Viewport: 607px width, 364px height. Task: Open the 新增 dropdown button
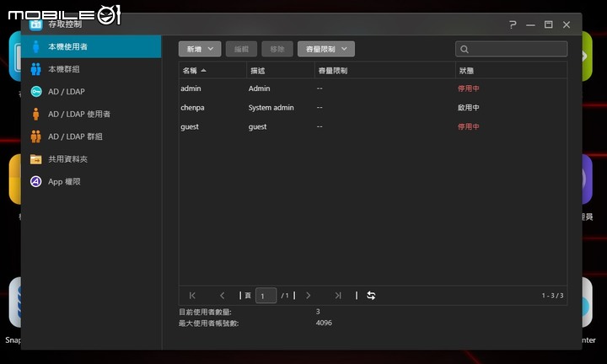(x=200, y=49)
